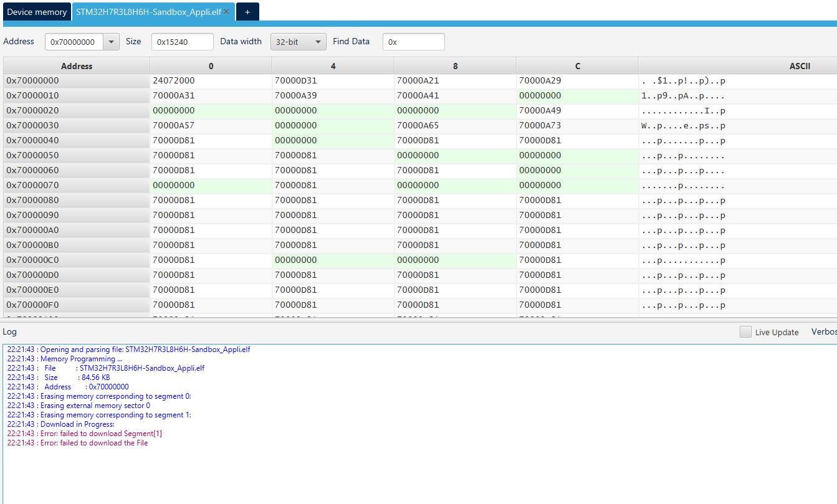The height and width of the screenshot is (504, 837).
Task: Click the ASCII column header
Action: pos(800,65)
